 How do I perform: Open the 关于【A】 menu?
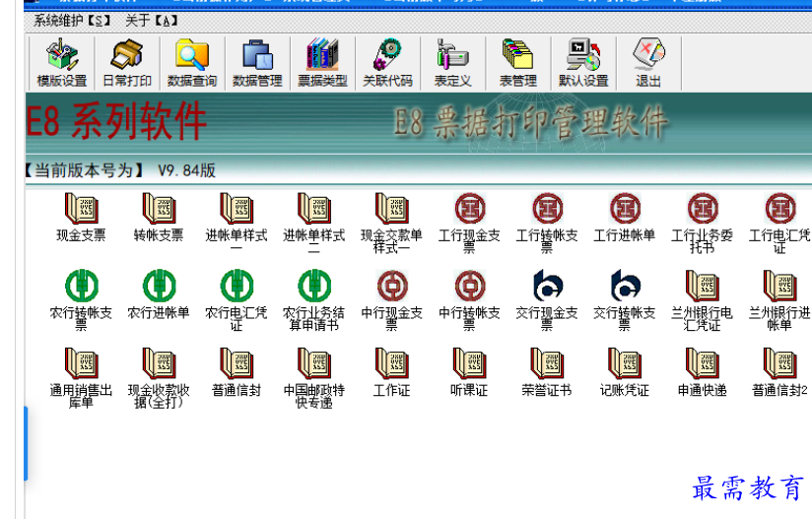coord(152,21)
